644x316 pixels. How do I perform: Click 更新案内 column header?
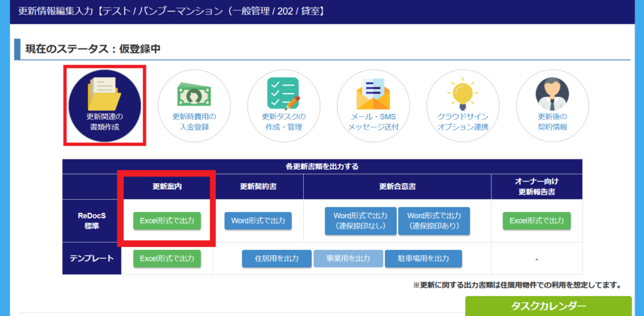pyautogui.click(x=167, y=187)
